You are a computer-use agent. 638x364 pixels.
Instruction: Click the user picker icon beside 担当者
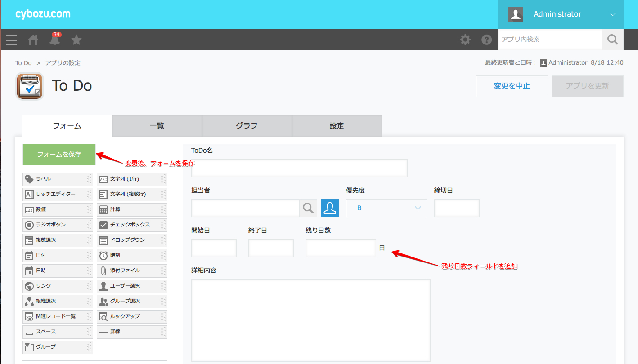(x=330, y=208)
